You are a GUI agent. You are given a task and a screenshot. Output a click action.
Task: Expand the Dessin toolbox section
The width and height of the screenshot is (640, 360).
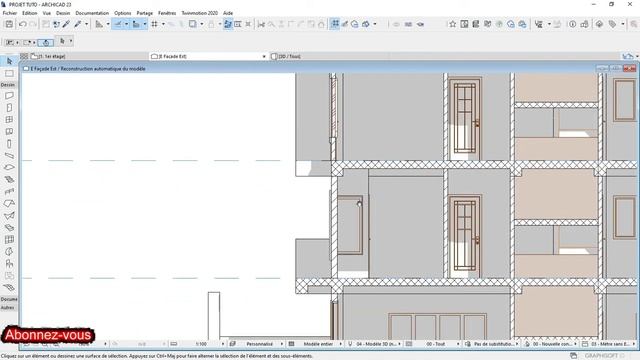(8, 85)
